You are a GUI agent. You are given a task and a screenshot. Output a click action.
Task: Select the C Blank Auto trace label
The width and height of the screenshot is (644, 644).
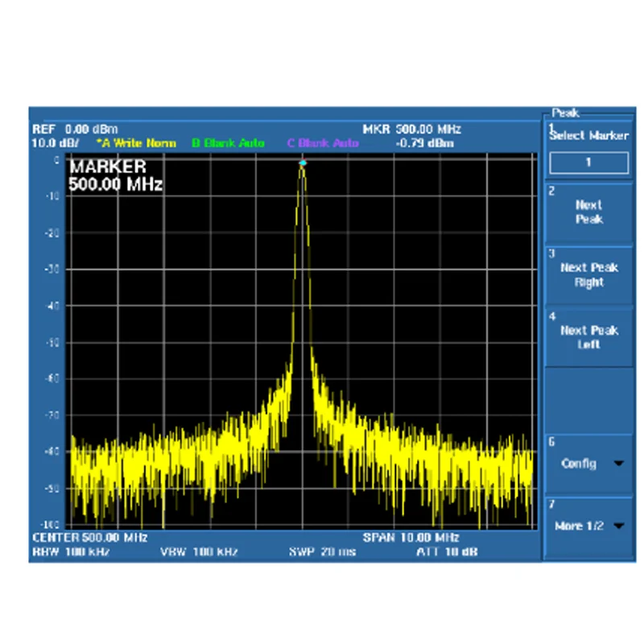pos(324,143)
